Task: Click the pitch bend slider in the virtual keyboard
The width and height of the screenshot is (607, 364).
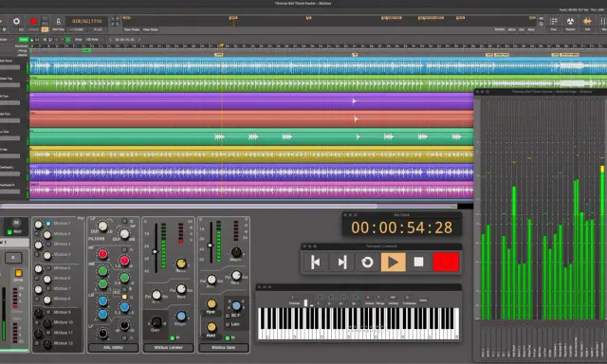Action: pos(305,301)
